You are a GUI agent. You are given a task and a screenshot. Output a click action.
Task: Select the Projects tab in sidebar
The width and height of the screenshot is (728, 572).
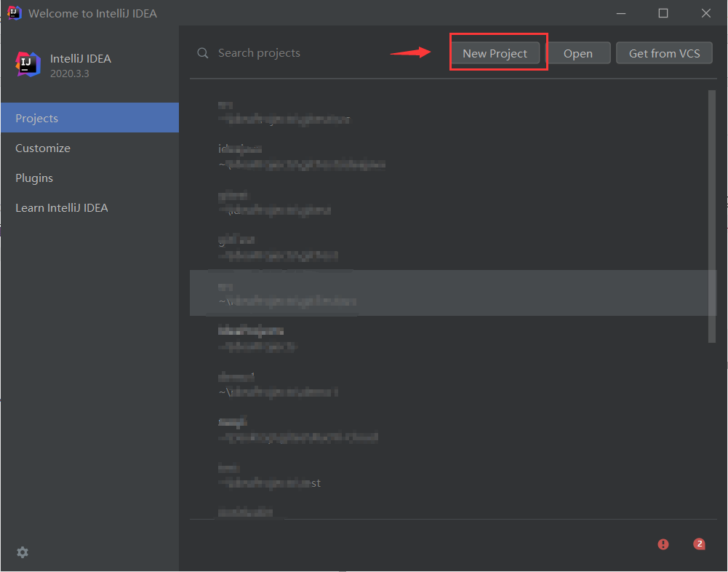pyautogui.click(x=90, y=118)
